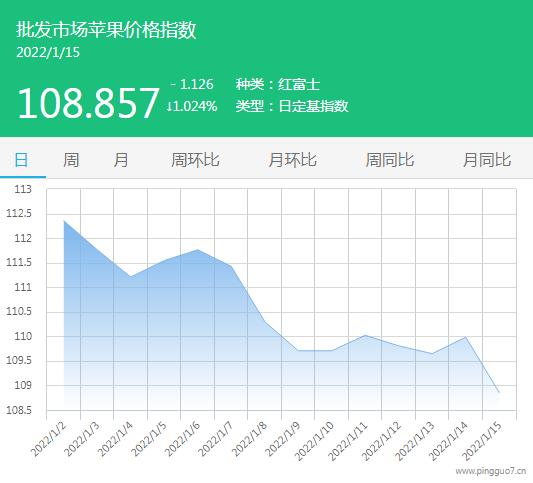Click the 2022/1/6 peak on chart
This screenshot has width=533, height=483.
tap(198, 250)
